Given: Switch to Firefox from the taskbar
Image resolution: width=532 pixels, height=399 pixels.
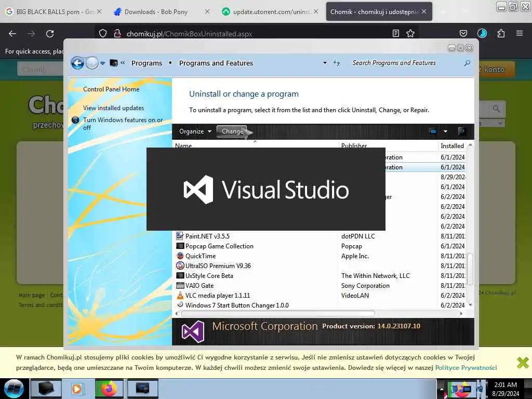Looking at the screenshot, I should tap(109, 389).
